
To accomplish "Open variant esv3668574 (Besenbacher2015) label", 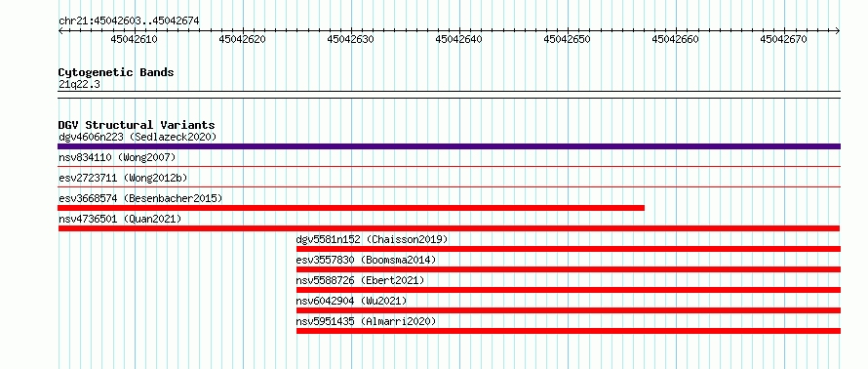I will click(x=140, y=198).
